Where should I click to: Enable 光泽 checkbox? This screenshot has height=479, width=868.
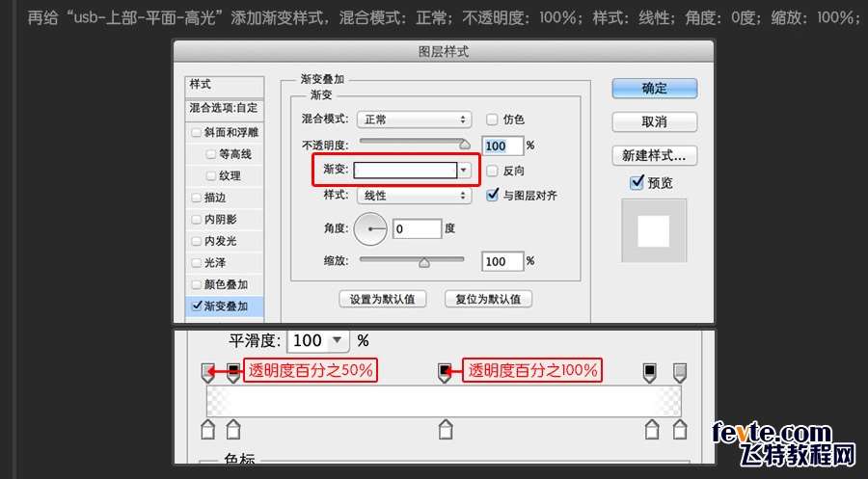tap(197, 263)
